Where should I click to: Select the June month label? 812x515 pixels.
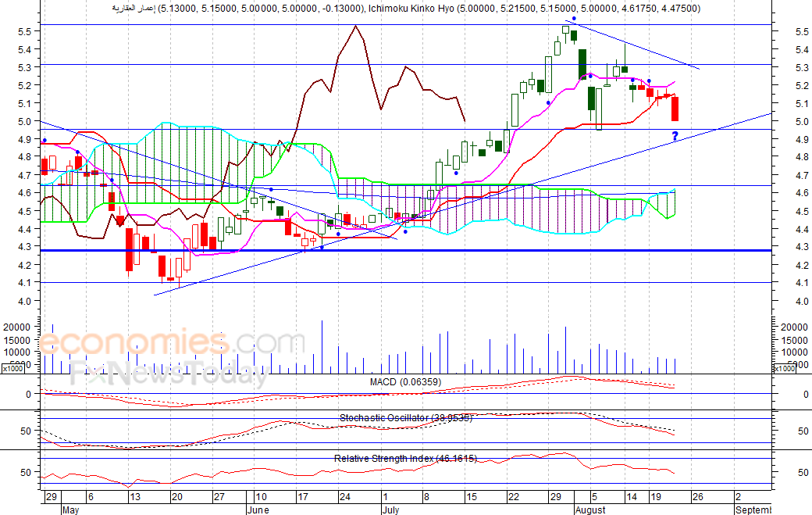[x=258, y=510]
